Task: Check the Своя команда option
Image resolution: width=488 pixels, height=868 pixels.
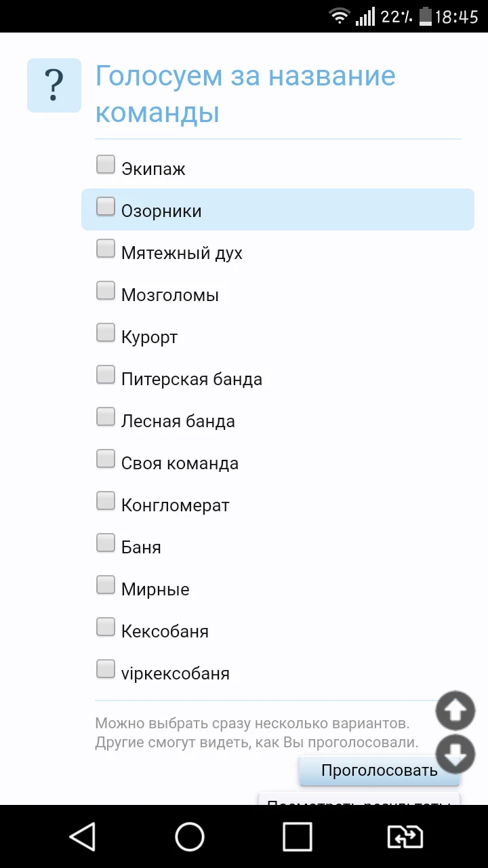Action: (106, 458)
